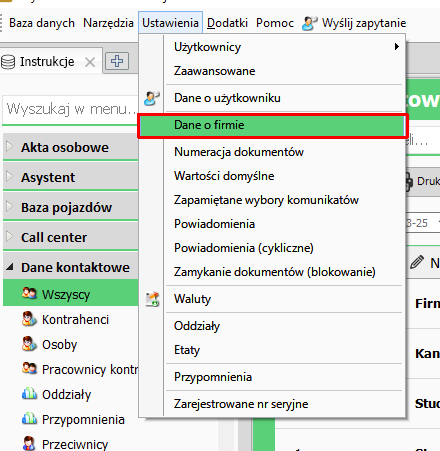Expand the Call center section
The width and height of the screenshot is (440, 451).
(10, 236)
